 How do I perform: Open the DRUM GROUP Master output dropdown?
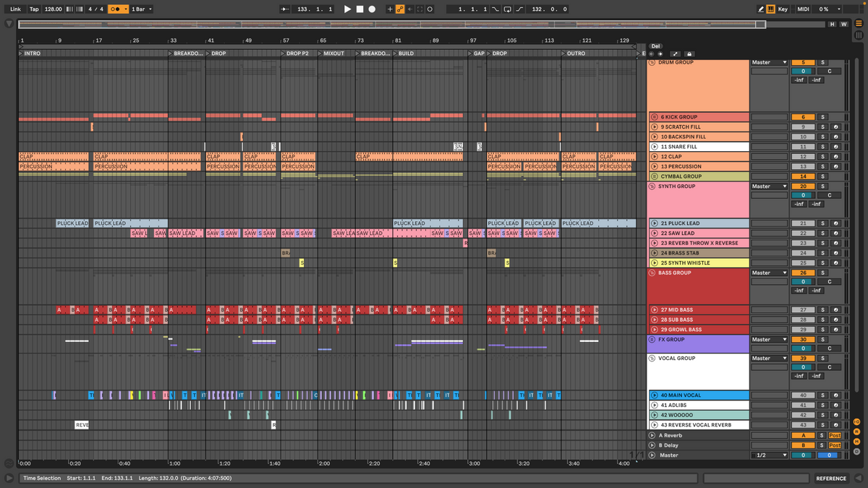click(768, 62)
